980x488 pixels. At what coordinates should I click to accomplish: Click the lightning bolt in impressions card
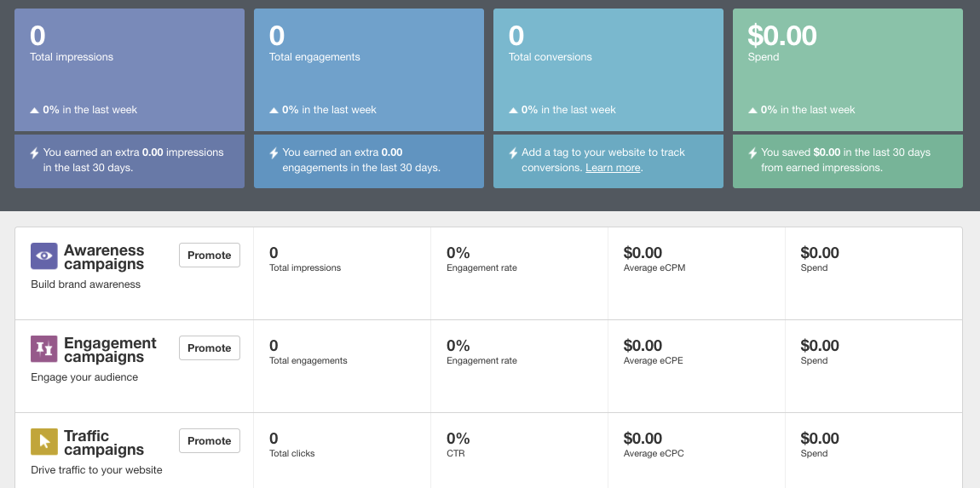point(35,153)
